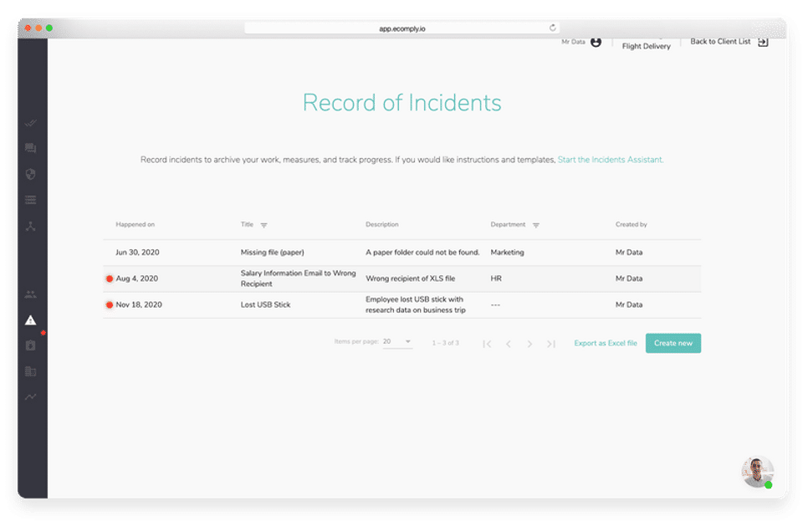Click the exit icon beside Back to Client List
803x532 pixels.
763,42
